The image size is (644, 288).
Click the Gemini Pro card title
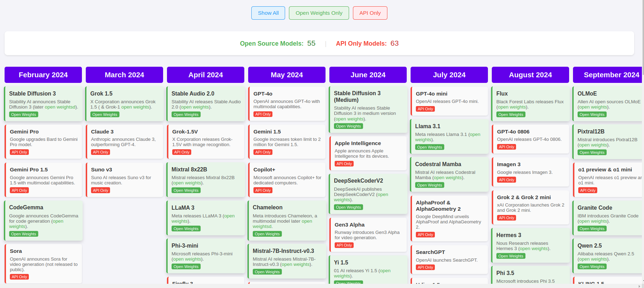tap(24, 131)
